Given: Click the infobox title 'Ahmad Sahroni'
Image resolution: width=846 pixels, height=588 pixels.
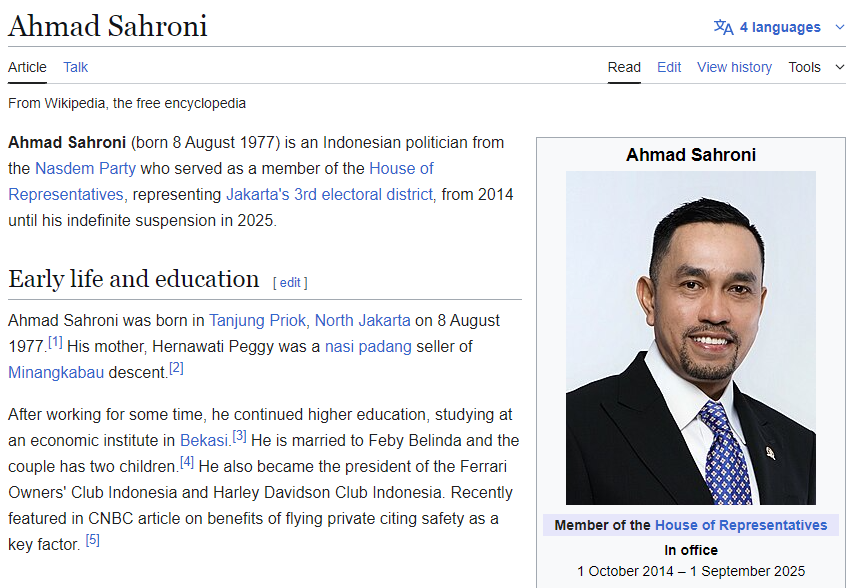Looking at the screenshot, I should point(691,155).
